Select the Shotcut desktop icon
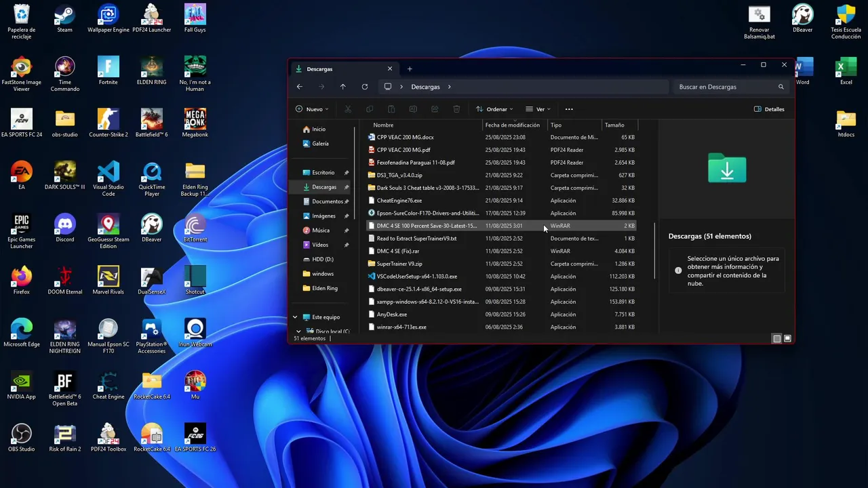This screenshot has height=488, width=868. pos(195,280)
